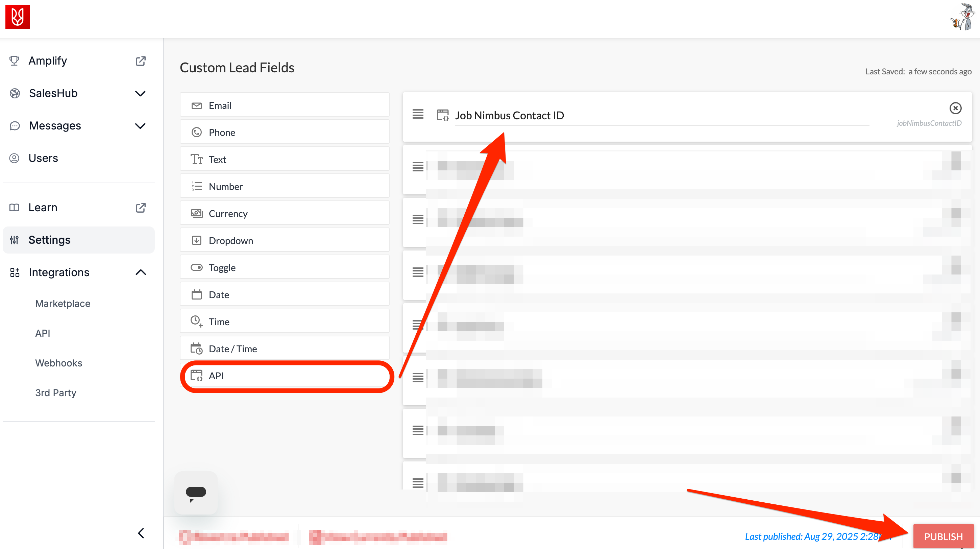Add a Dropdown field type
The height and width of the screenshot is (549, 980).
285,240
